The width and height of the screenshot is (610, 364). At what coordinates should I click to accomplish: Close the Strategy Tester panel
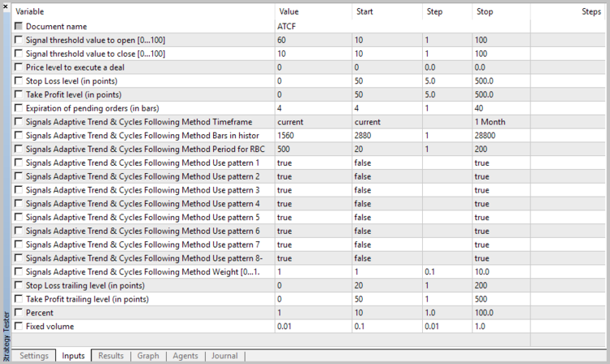coord(6,6)
